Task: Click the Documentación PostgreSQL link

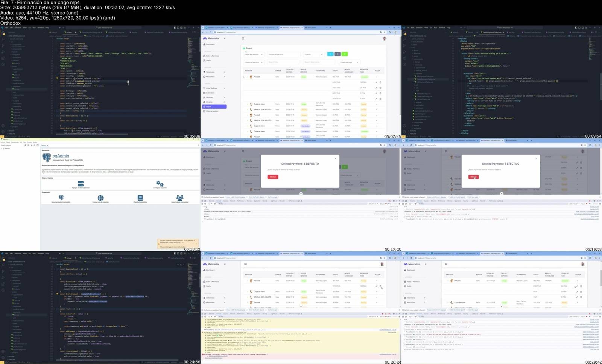Action: pos(61,202)
